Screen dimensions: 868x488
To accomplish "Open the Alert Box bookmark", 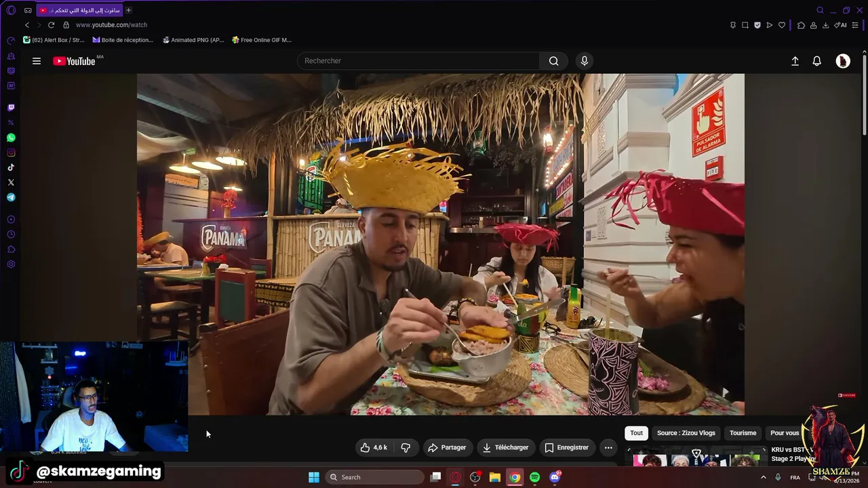I will click(x=54, y=40).
